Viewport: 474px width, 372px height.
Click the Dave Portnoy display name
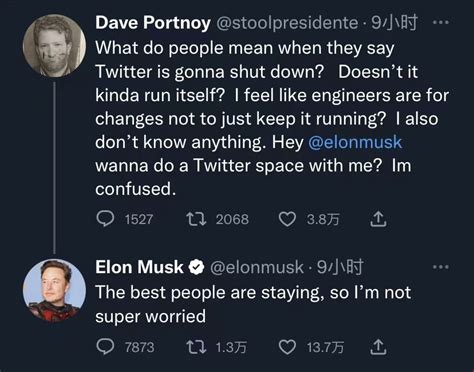[x=153, y=23]
